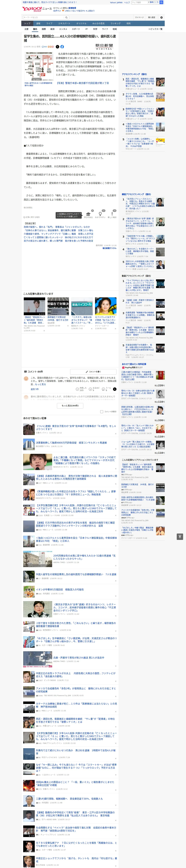Click コメントを書く button
186x868 pixels.
93,372
